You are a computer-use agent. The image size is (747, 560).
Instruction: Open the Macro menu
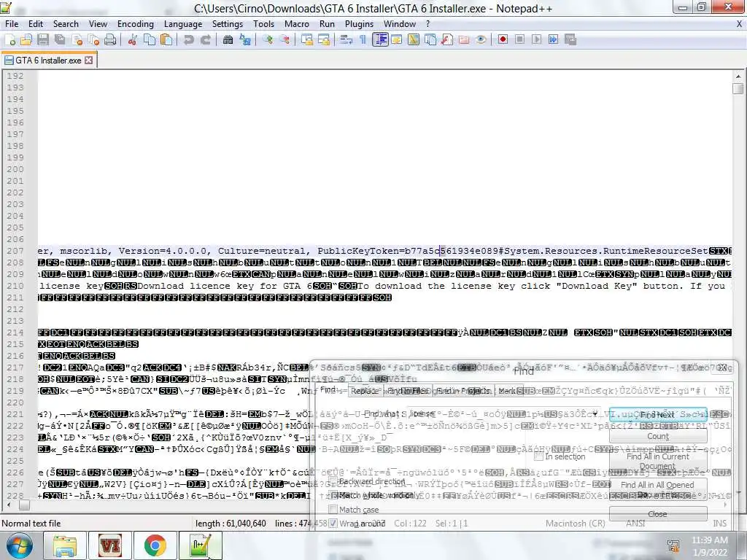coord(296,24)
